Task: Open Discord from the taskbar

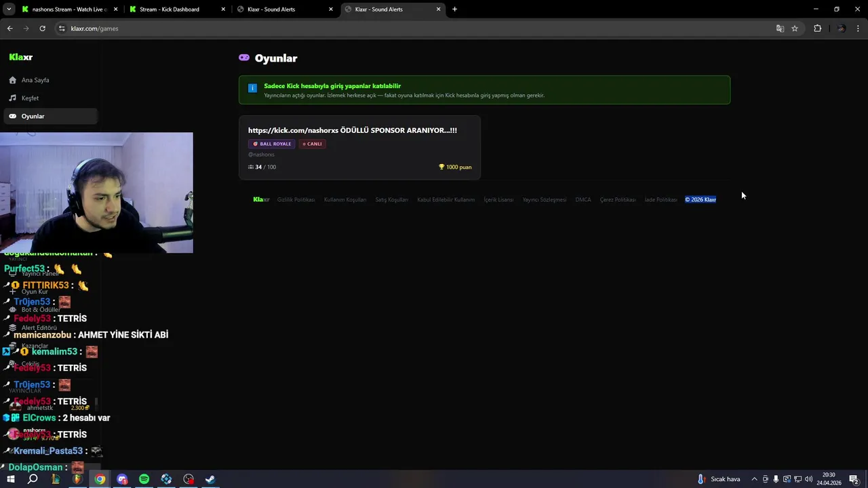Action: [x=122, y=479]
